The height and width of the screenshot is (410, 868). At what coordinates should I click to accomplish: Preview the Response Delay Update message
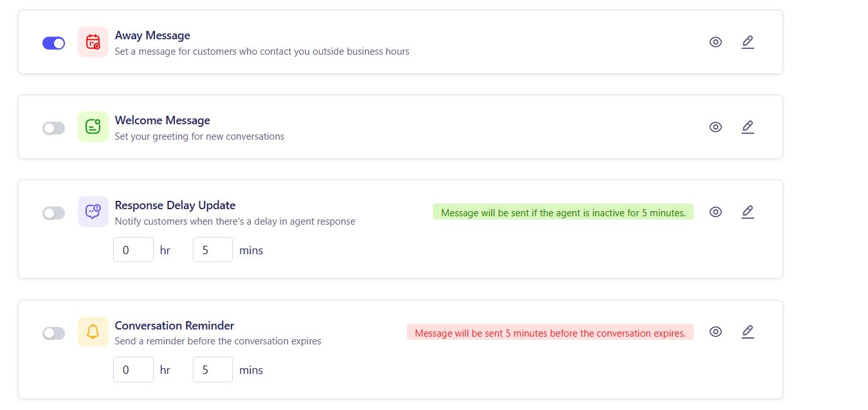coord(716,212)
